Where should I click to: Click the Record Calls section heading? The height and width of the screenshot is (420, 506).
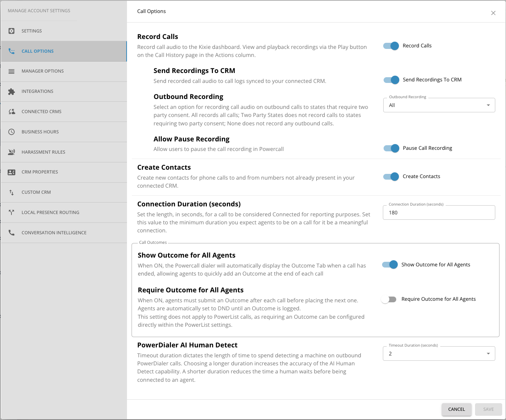pos(158,37)
